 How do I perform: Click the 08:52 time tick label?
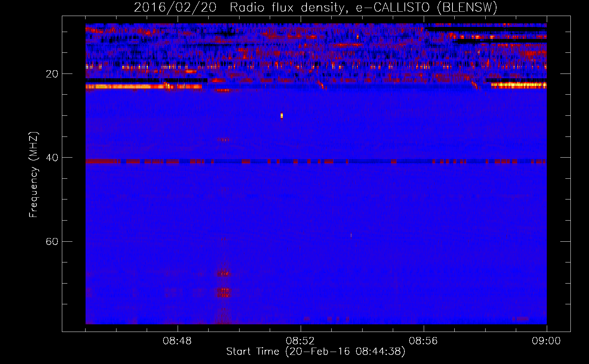300,341
